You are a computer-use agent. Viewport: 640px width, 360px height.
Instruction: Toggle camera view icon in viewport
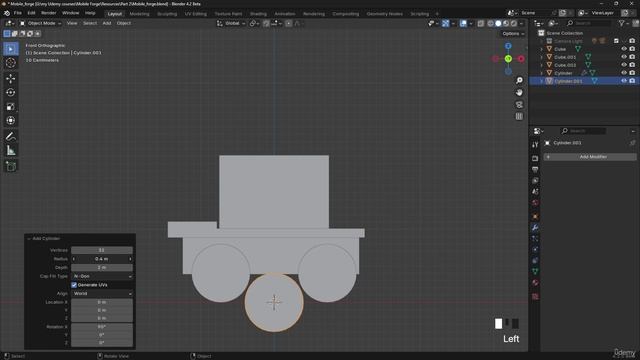point(519,104)
